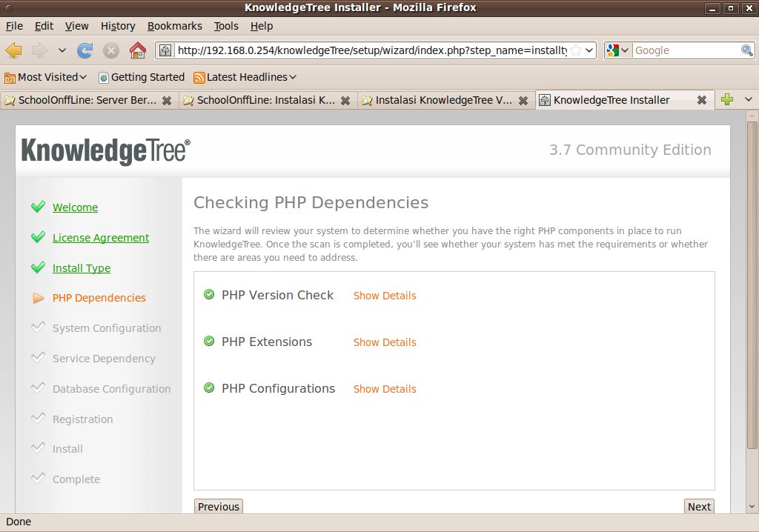Open a new tab with plus icon
Image resolution: width=759 pixels, height=532 pixels.
pyautogui.click(x=727, y=100)
